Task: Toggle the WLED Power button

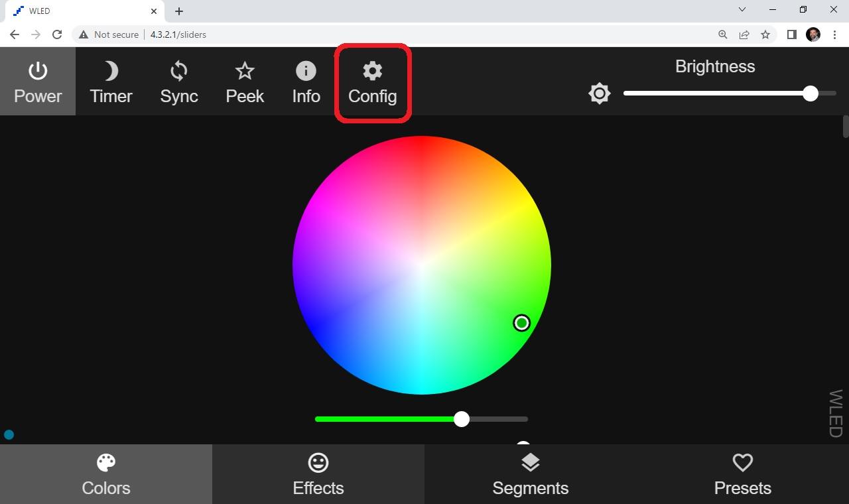Action: (x=38, y=82)
